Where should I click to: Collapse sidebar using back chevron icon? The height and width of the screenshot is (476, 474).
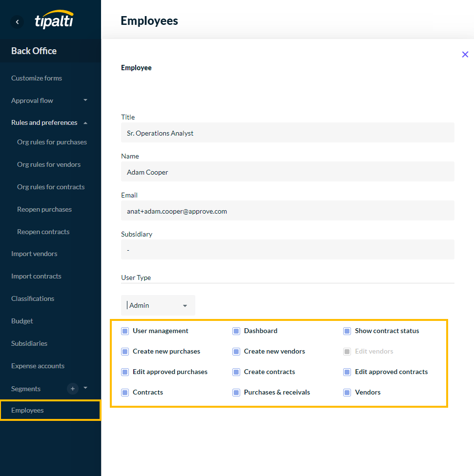17,22
